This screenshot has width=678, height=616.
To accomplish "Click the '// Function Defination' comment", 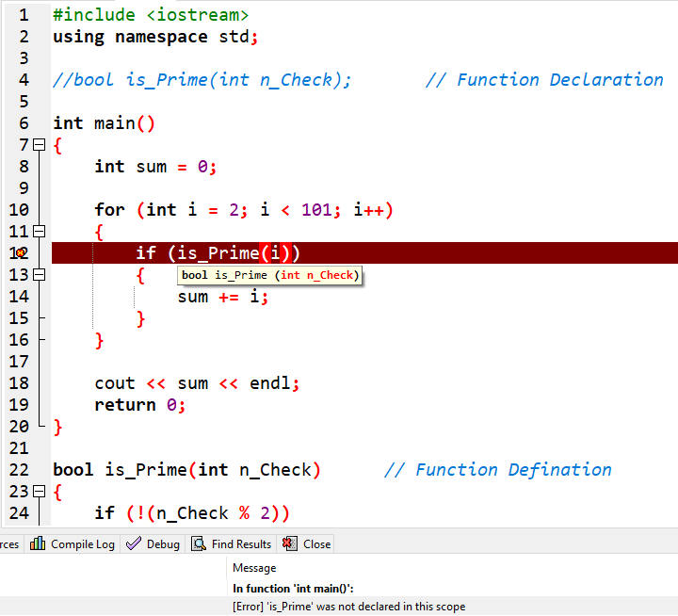I will [498, 470].
